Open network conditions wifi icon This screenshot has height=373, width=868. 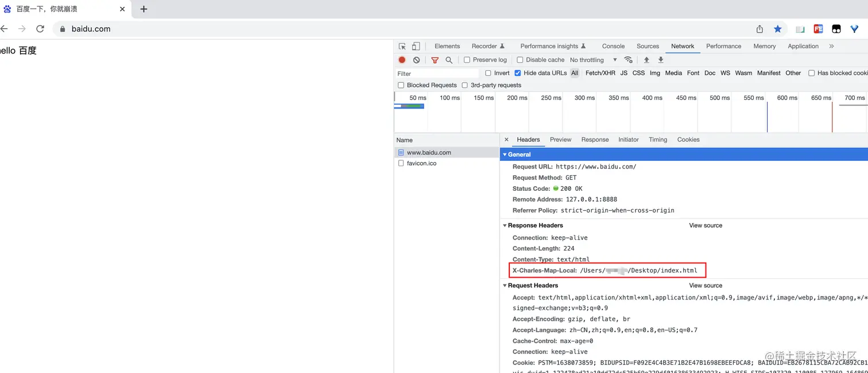(628, 60)
